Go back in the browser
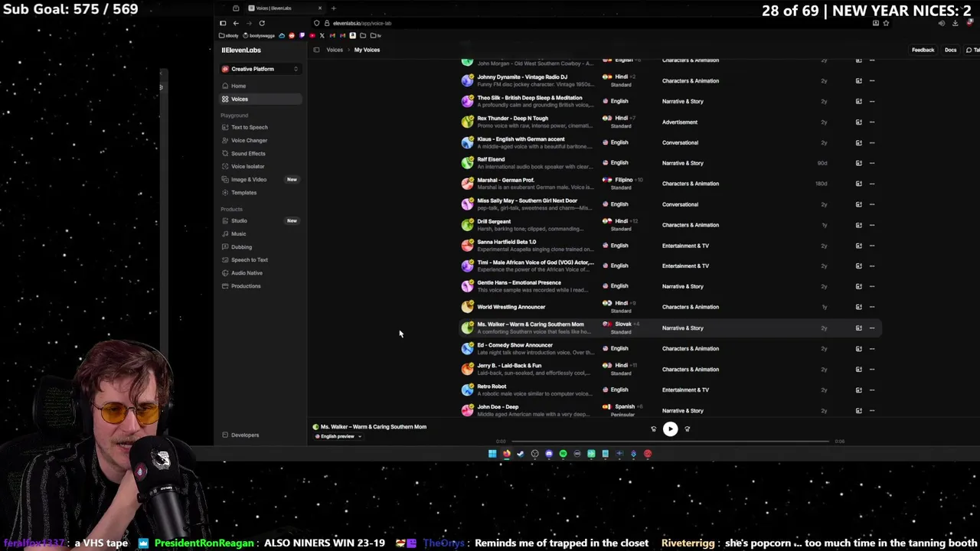This screenshot has width=980, height=551. pos(236,23)
